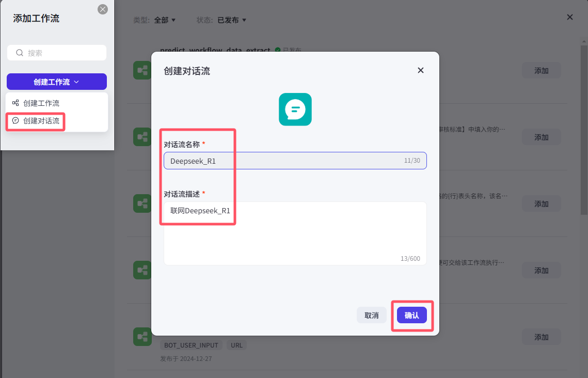Click the teal chat bubble flow icon
The image size is (588, 378).
(x=295, y=109)
